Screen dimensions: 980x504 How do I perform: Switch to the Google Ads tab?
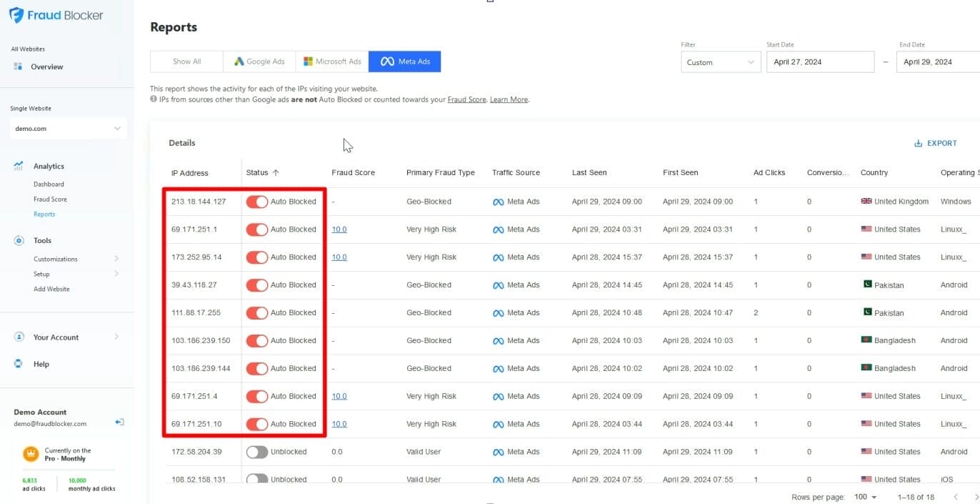[x=259, y=61]
